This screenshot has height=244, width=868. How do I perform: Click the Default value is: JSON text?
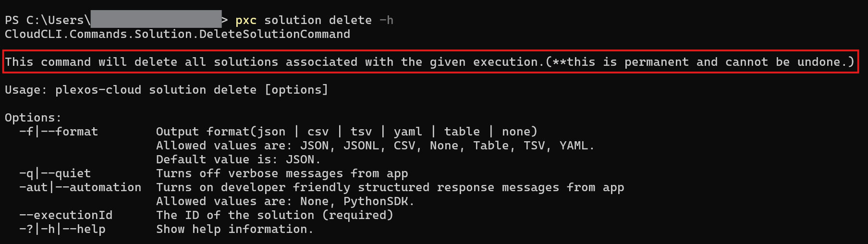pyautogui.click(x=238, y=159)
